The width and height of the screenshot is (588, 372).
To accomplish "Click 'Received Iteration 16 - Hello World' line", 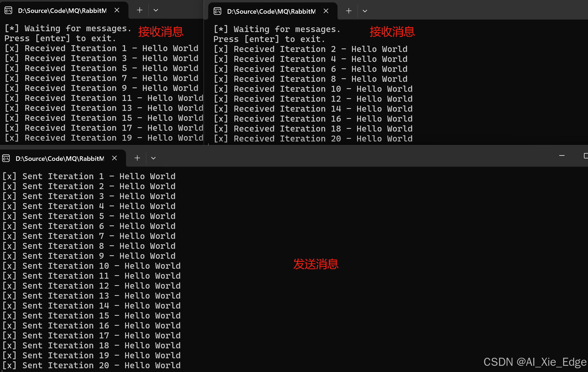I will 314,119.
